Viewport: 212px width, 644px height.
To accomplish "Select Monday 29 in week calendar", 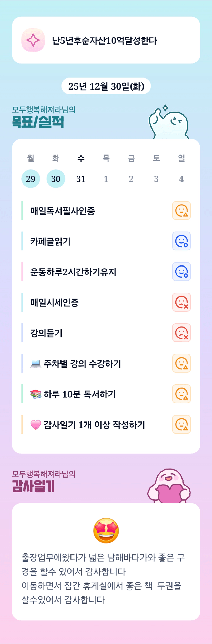I will 31,179.
